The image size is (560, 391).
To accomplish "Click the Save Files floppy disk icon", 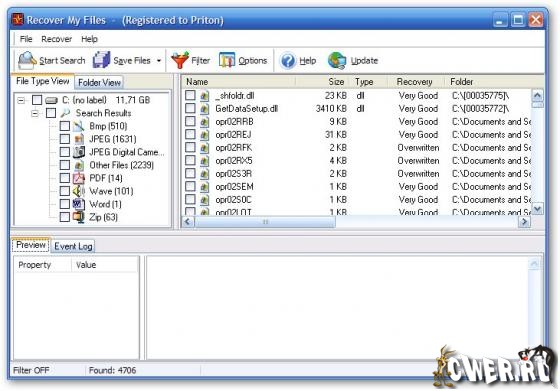I will 101,60.
